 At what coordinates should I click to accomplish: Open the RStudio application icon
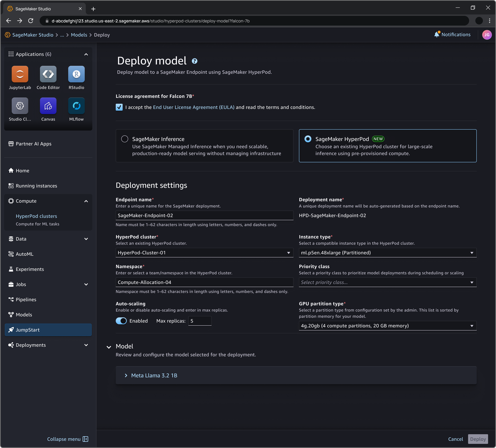[76, 74]
